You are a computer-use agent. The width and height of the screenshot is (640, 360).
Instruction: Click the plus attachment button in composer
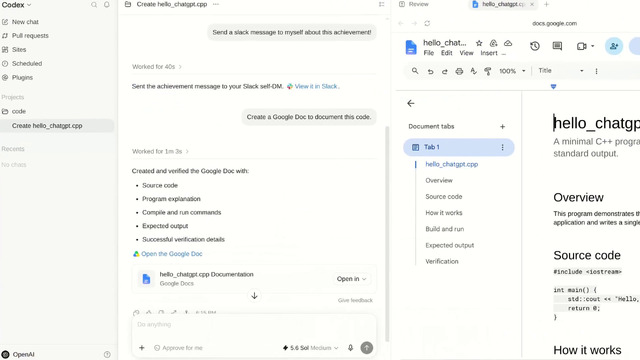click(142, 348)
